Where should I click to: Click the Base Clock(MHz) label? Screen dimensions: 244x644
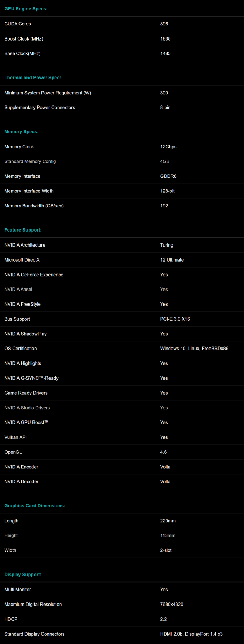click(x=22, y=53)
